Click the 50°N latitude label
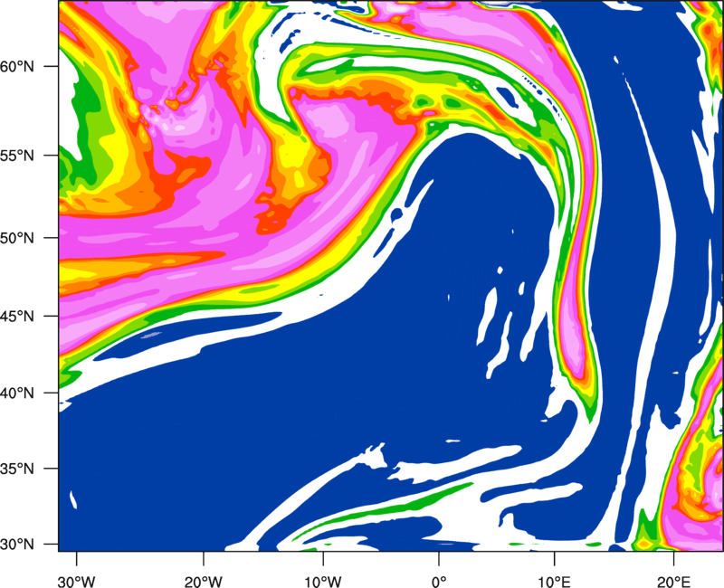The width and height of the screenshot is (724, 588). point(17,238)
